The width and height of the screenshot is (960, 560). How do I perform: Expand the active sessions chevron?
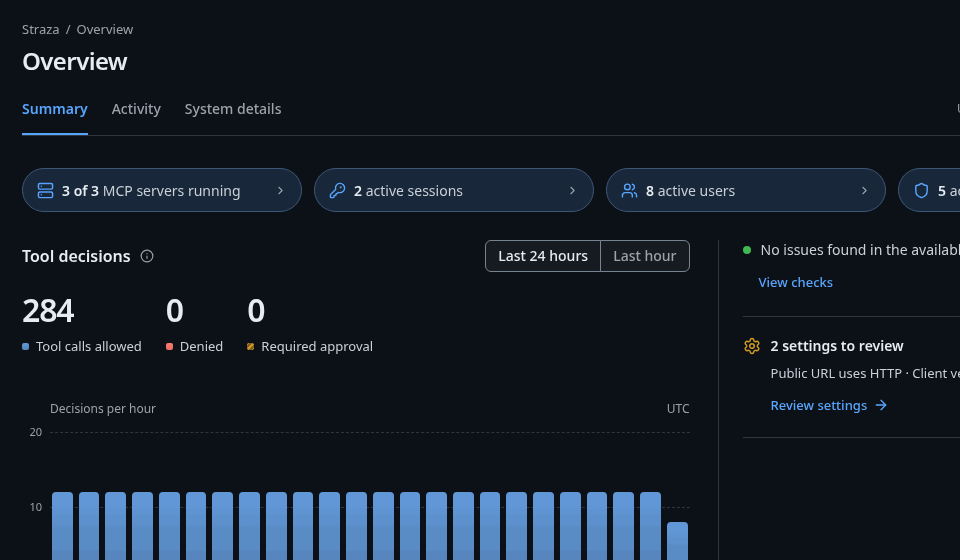(x=572, y=190)
